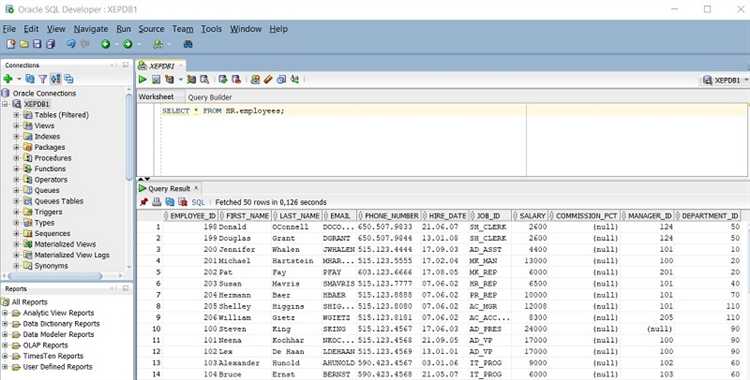Click the SQL link in Query Result toolbar
Image resolution: width=750 pixels, height=380 pixels.
click(198, 202)
